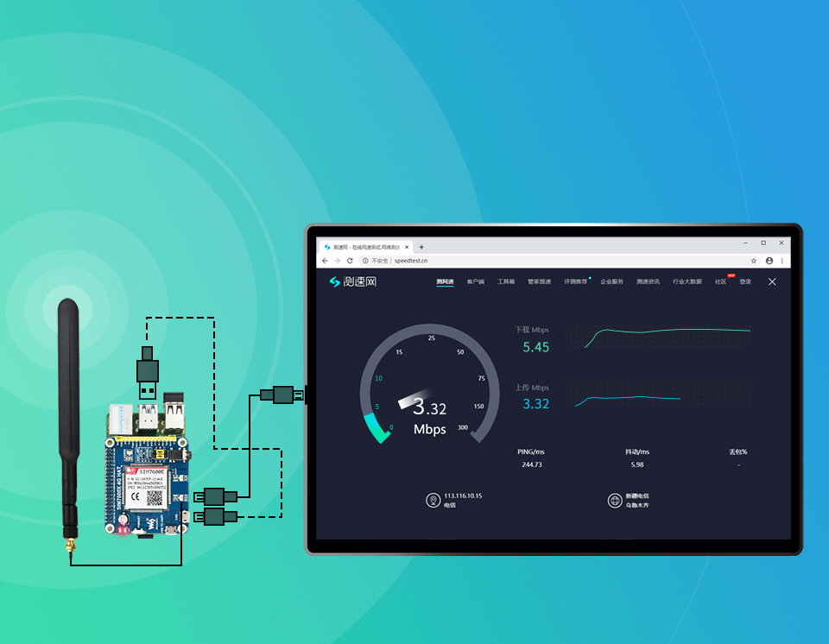Image resolution: width=829 pixels, height=644 pixels.
Task: Click the 登录 login link
Action: tap(745, 281)
